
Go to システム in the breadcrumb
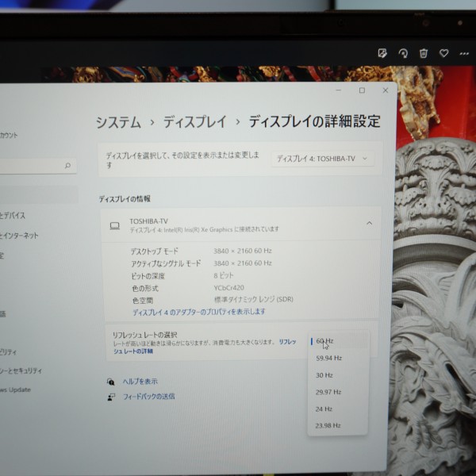pos(118,122)
